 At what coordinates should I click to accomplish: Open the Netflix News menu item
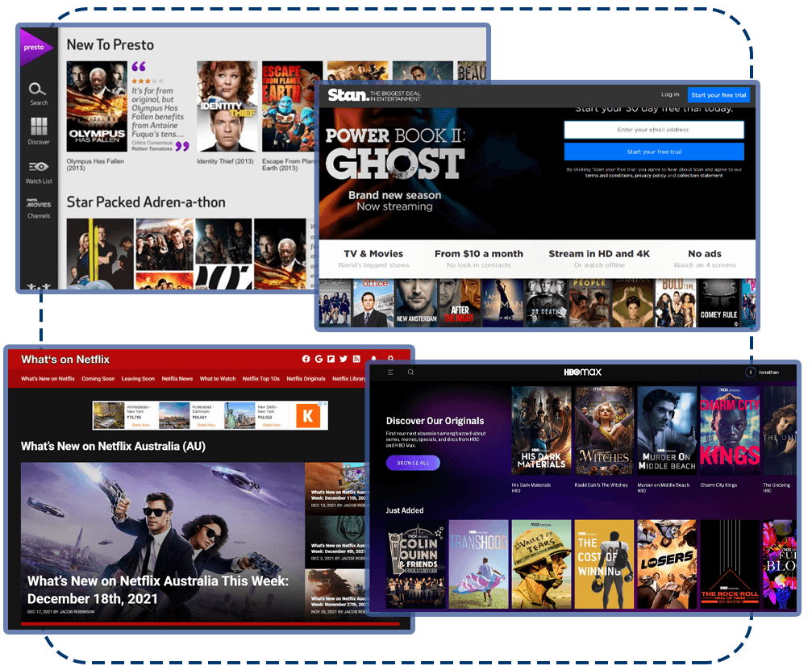(177, 378)
